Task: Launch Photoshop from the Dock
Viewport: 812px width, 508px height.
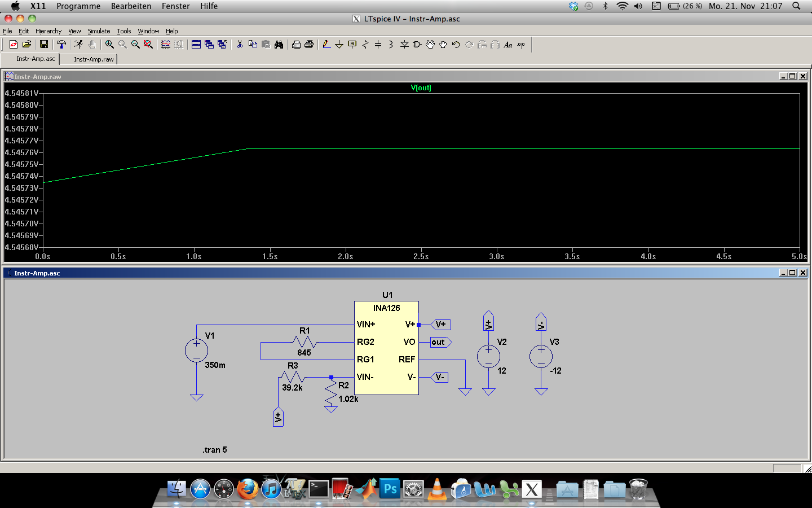Action: tap(390, 489)
